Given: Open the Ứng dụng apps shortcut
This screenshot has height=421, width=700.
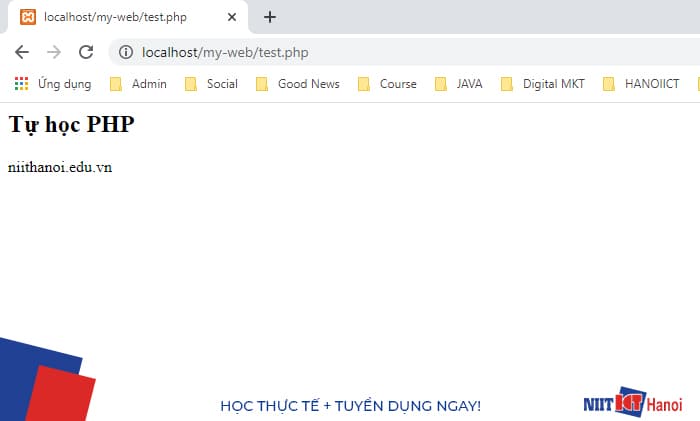Looking at the screenshot, I should coord(53,84).
